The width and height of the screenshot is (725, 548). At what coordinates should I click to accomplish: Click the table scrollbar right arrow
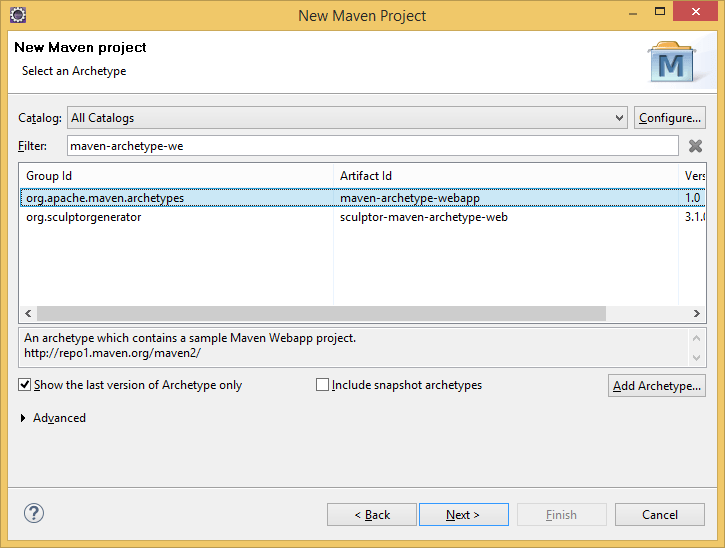click(x=697, y=314)
